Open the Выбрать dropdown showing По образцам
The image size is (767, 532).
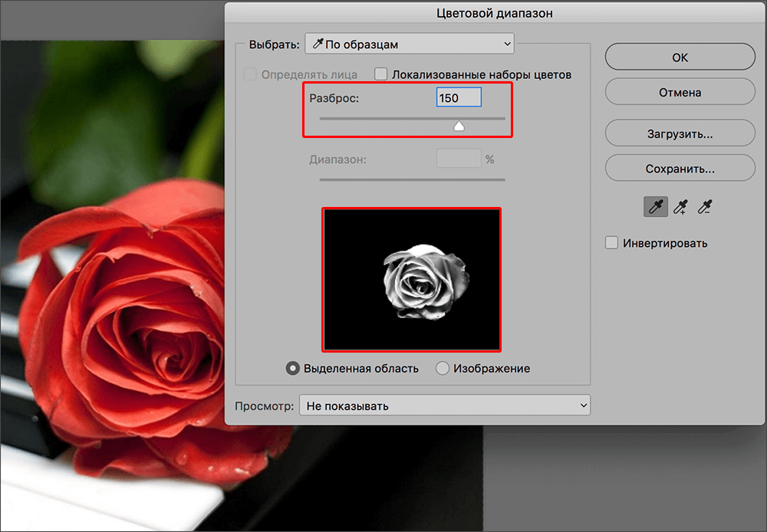click(410, 44)
